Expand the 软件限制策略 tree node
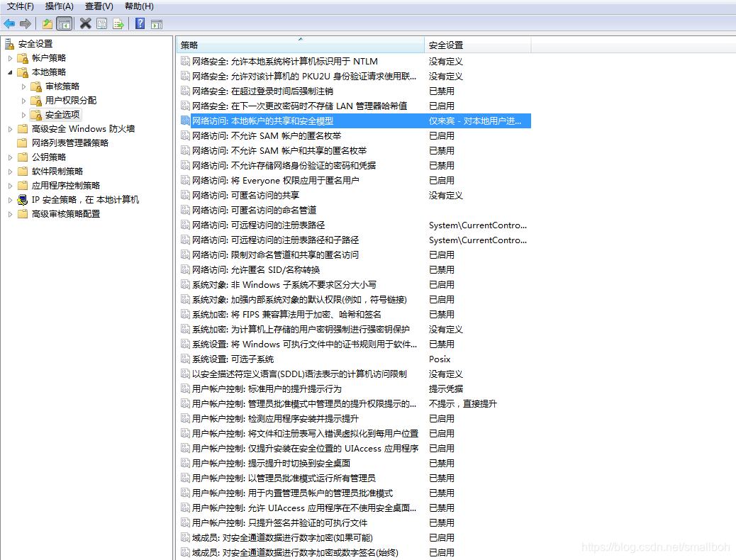Viewport: 736px width, 560px height. pyautogui.click(x=11, y=172)
